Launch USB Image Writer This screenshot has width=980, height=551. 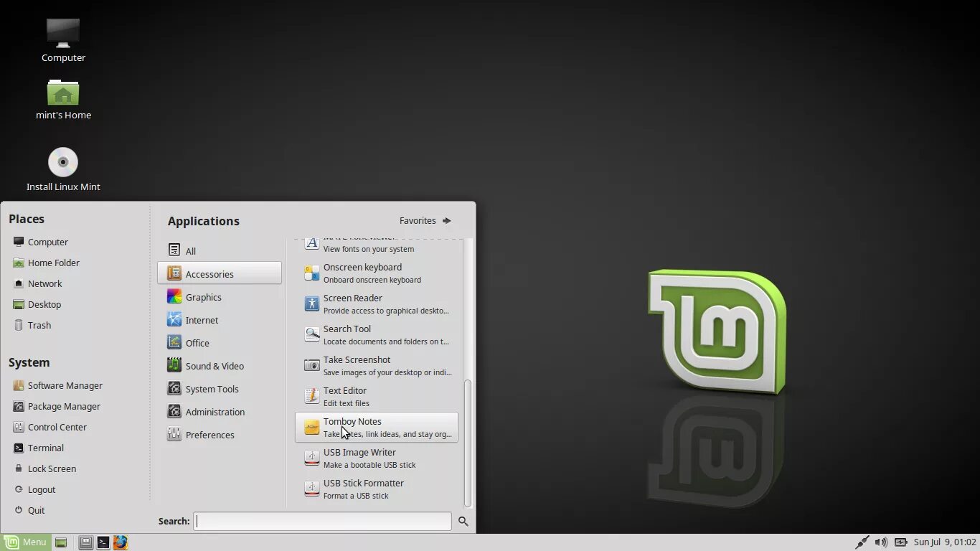point(377,458)
